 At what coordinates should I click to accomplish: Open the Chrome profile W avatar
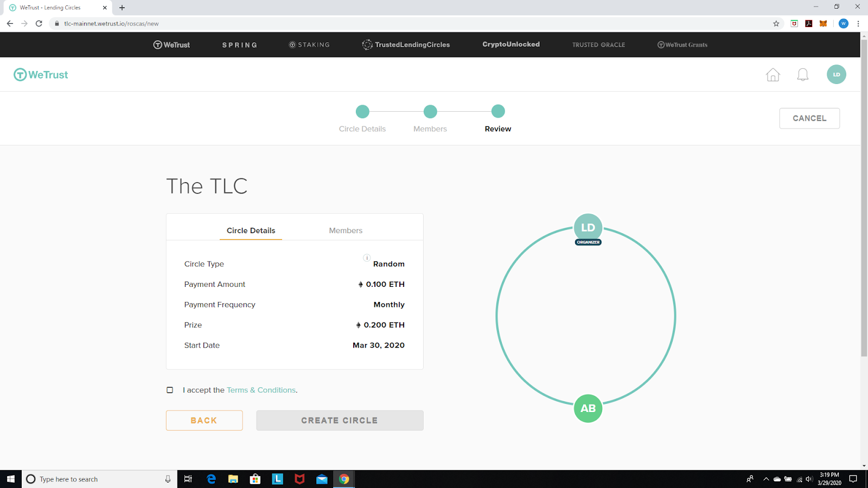(843, 23)
